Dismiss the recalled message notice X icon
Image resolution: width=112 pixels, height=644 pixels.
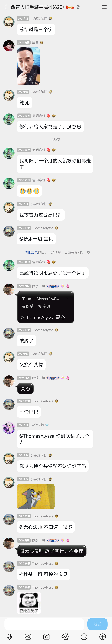tap(88, 252)
